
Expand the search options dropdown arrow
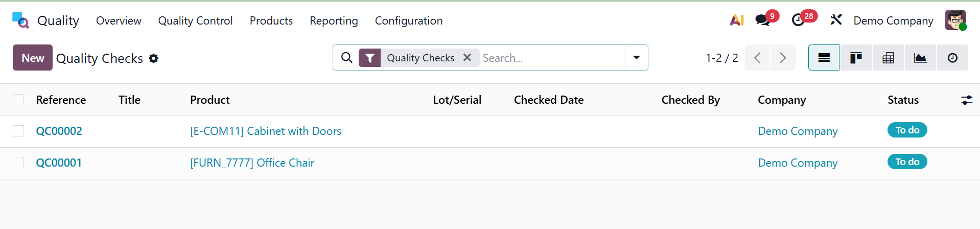pos(636,58)
